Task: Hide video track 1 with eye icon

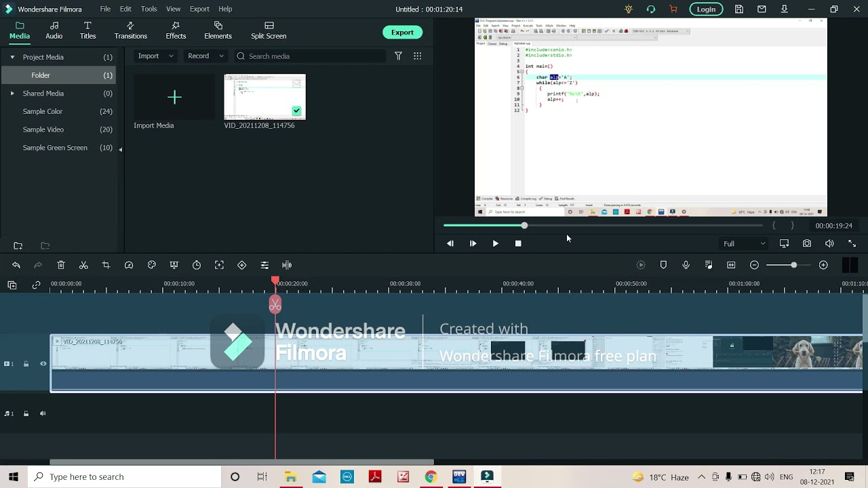Action: pyautogui.click(x=43, y=364)
